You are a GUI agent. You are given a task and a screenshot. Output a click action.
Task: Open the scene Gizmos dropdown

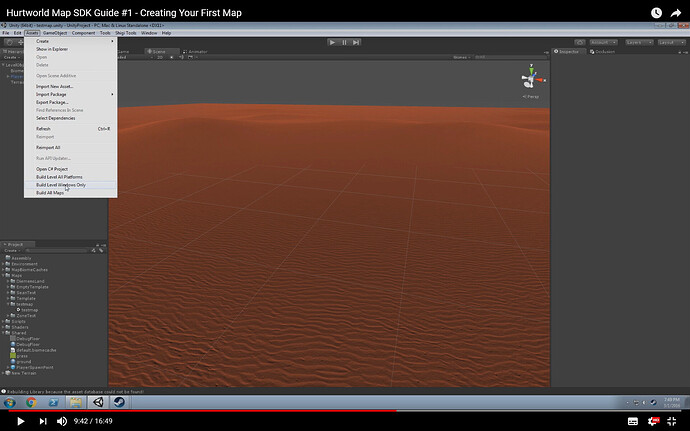[x=462, y=57]
